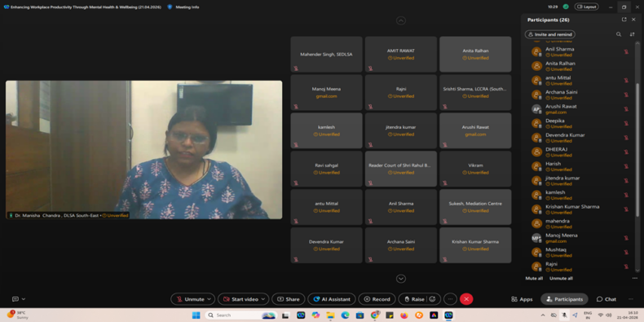Viewport: 644px width, 322px height.
Task: Expand caption options arrow at bottom left
Action: pyautogui.click(x=24, y=299)
